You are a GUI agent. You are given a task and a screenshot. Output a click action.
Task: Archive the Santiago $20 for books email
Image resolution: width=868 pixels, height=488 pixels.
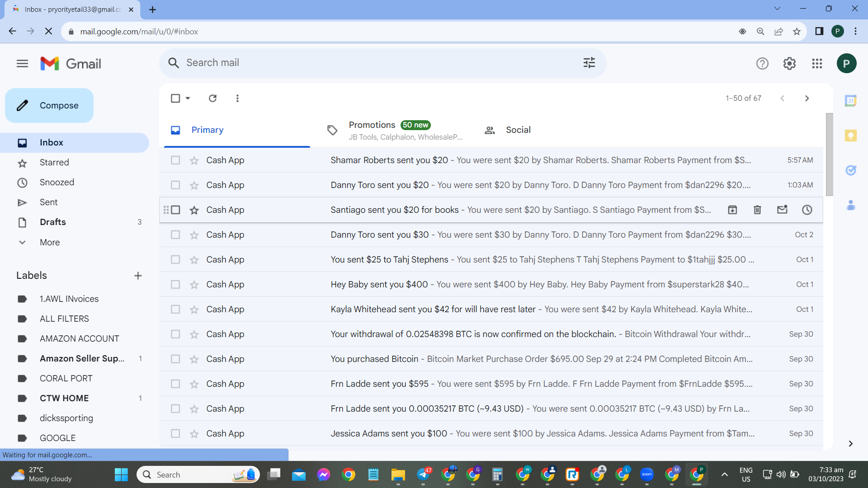(732, 210)
